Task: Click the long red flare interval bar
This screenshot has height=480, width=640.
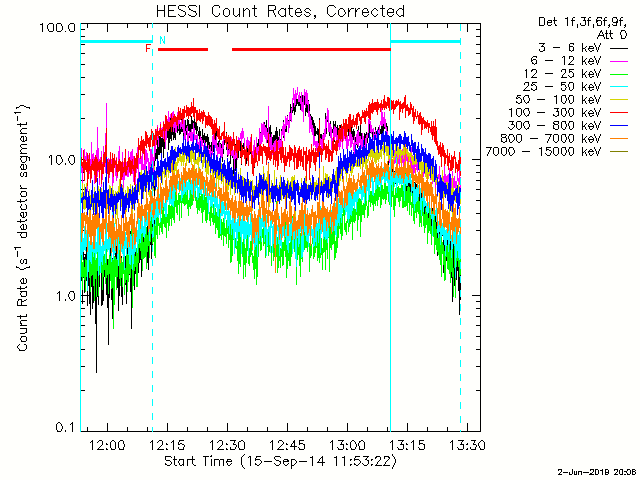Action: point(311,50)
